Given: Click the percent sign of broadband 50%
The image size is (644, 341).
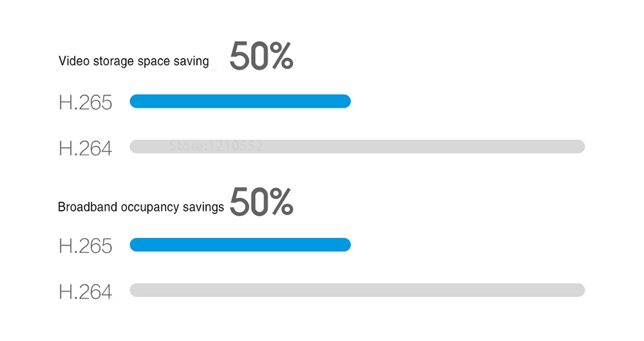Looking at the screenshot, I should 281,202.
